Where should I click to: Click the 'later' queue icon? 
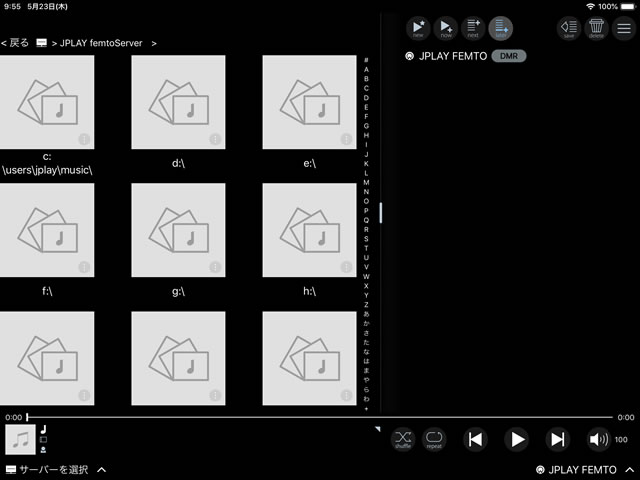tap(500, 28)
